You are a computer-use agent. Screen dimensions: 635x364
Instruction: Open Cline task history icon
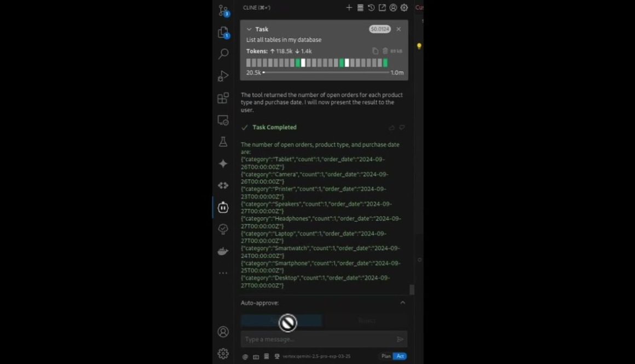tap(371, 8)
